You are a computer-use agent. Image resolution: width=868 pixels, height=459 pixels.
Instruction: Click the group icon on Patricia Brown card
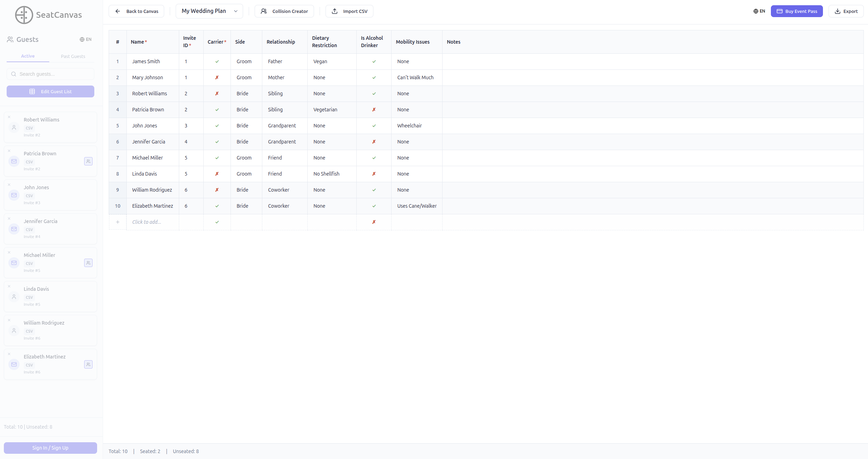pyautogui.click(x=88, y=161)
